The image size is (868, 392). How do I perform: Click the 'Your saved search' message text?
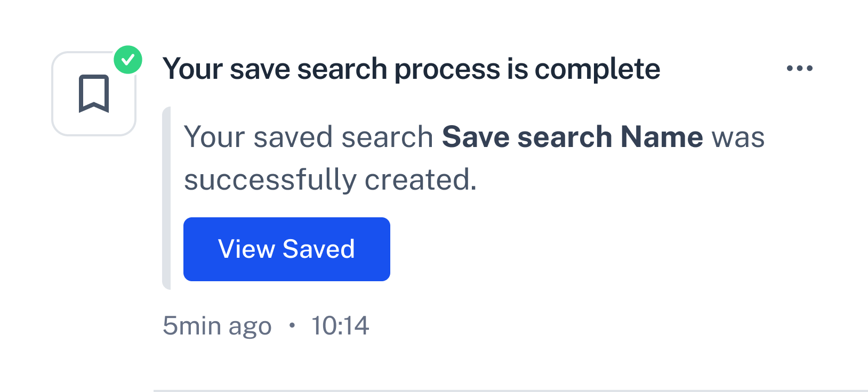(309, 137)
